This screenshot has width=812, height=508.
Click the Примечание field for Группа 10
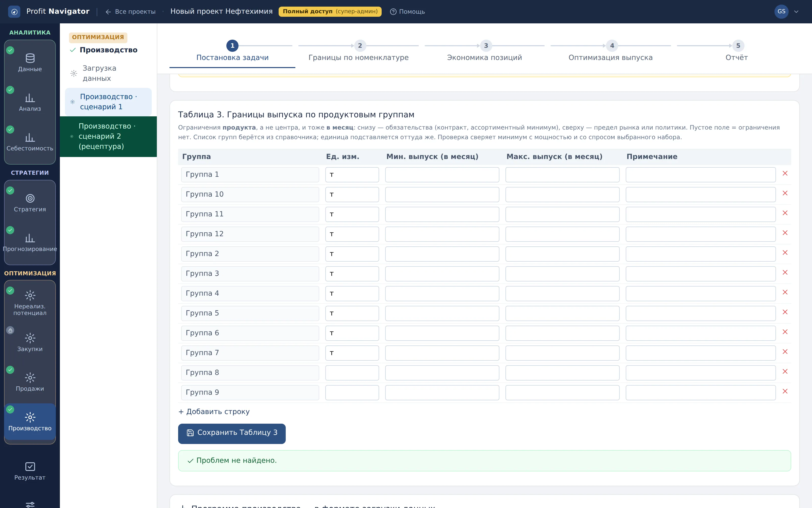[701, 195]
